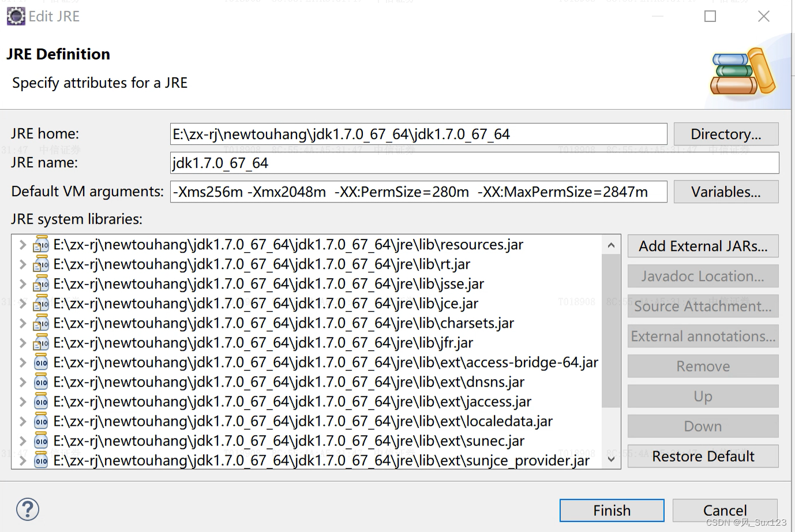The height and width of the screenshot is (532, 795).
Task: Select the jar icon next to dnsns.jar
Action: click(41, 382)
